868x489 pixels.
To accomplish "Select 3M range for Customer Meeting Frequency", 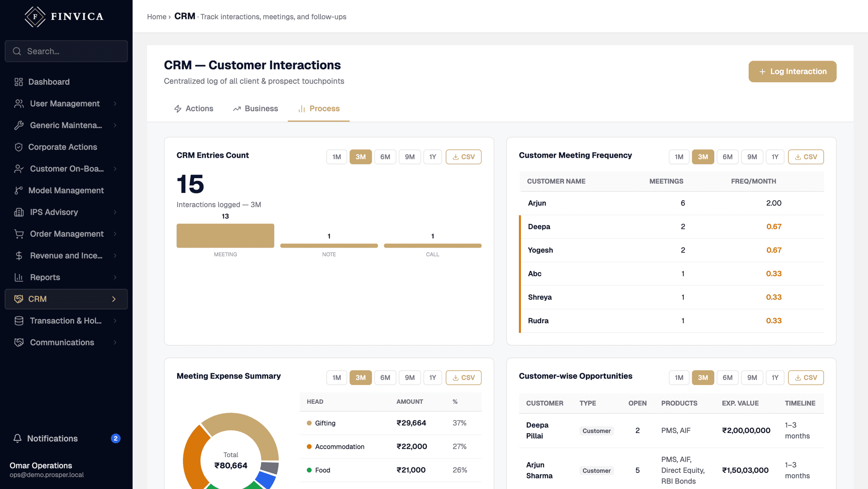I will (703, 157).
